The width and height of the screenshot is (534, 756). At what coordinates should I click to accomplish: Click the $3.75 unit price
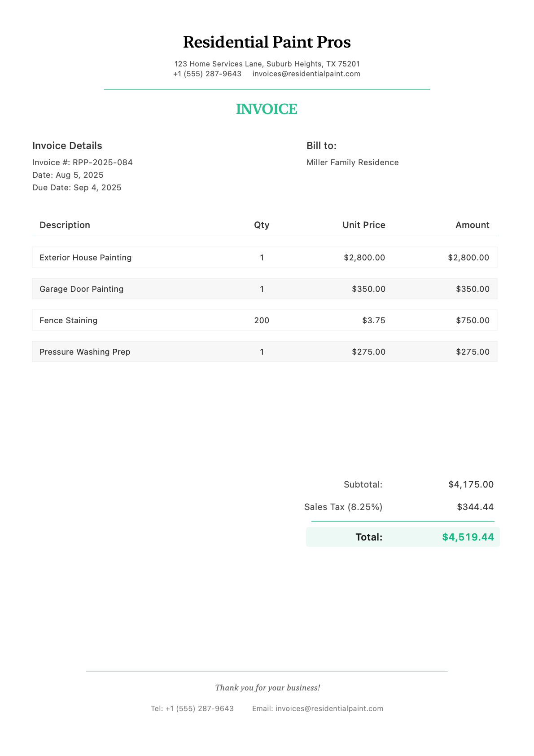tap(374, 321)
